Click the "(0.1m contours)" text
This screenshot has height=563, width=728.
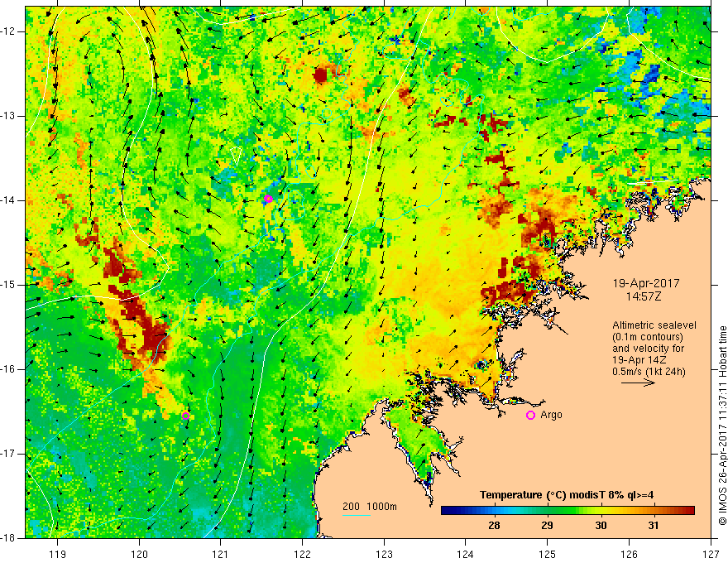tap(647, 337)
